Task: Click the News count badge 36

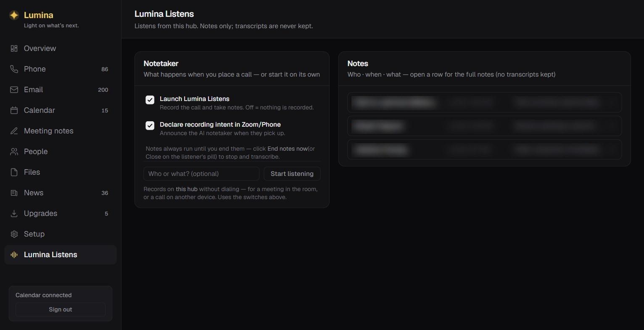Action: pos(105,193)
